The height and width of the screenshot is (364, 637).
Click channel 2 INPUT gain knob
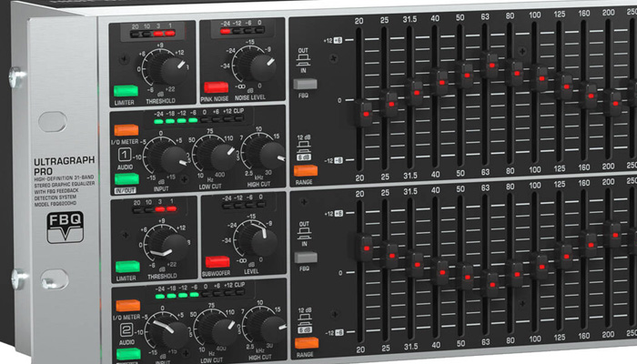[x=169, y=329]
